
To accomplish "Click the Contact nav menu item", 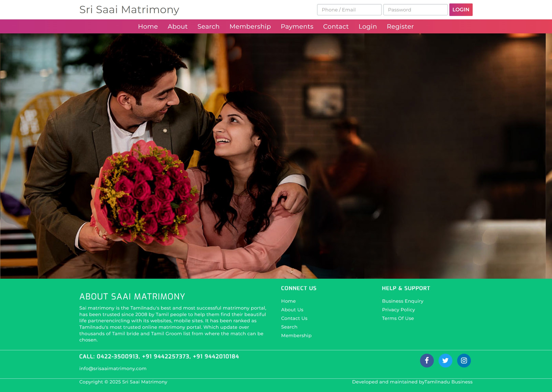I will (336, 26).
